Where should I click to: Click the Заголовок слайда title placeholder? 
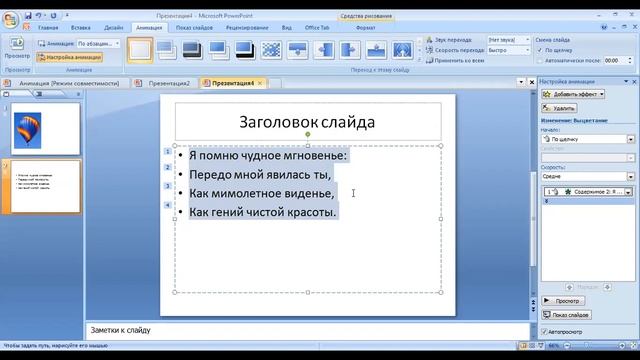pos(308,122)
